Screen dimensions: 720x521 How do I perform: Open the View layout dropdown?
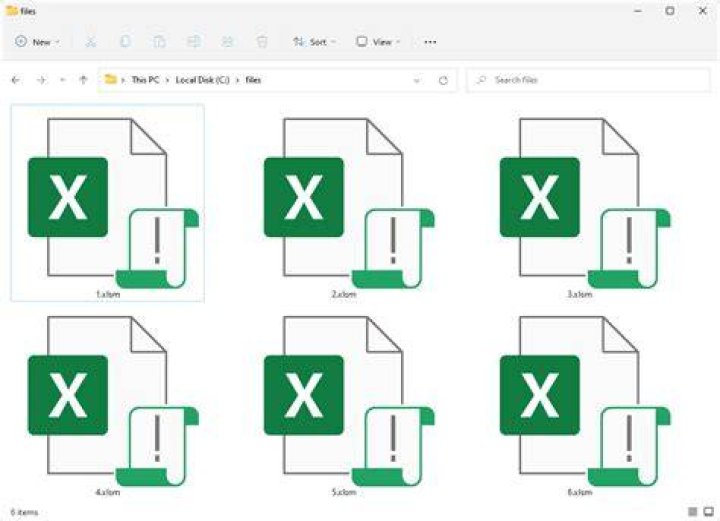(x=378, y=42)
